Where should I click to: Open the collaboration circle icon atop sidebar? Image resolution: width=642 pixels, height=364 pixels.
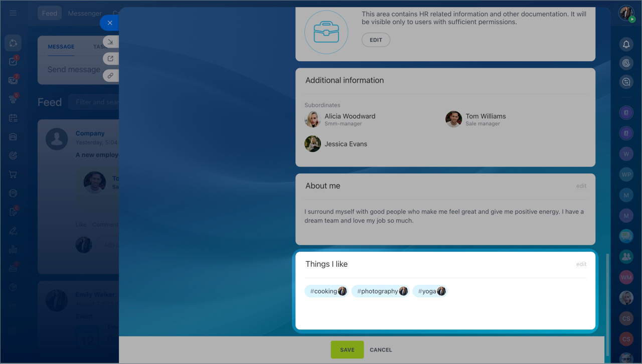click(x=13, y=43)
